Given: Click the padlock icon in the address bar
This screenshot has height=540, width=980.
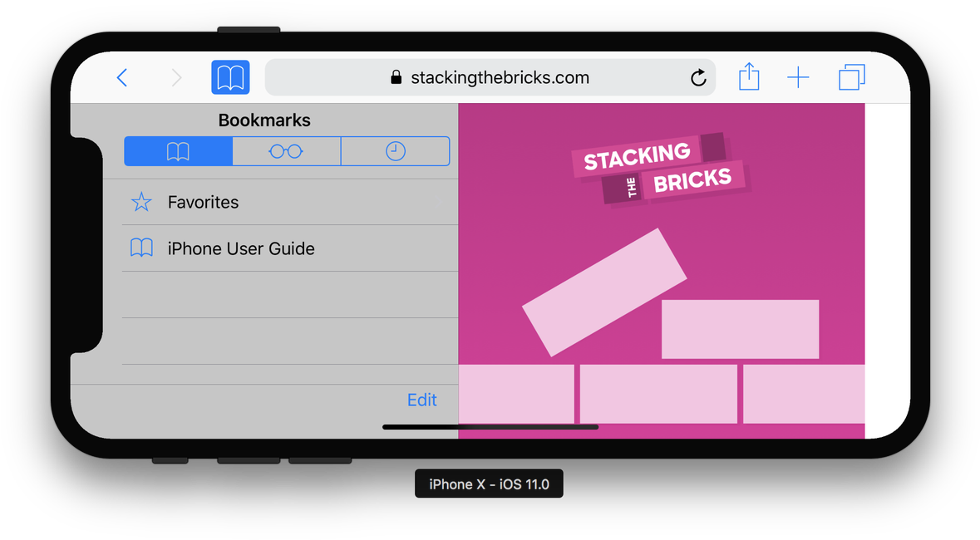Looking at the screenshot, I should click(396, 78).
